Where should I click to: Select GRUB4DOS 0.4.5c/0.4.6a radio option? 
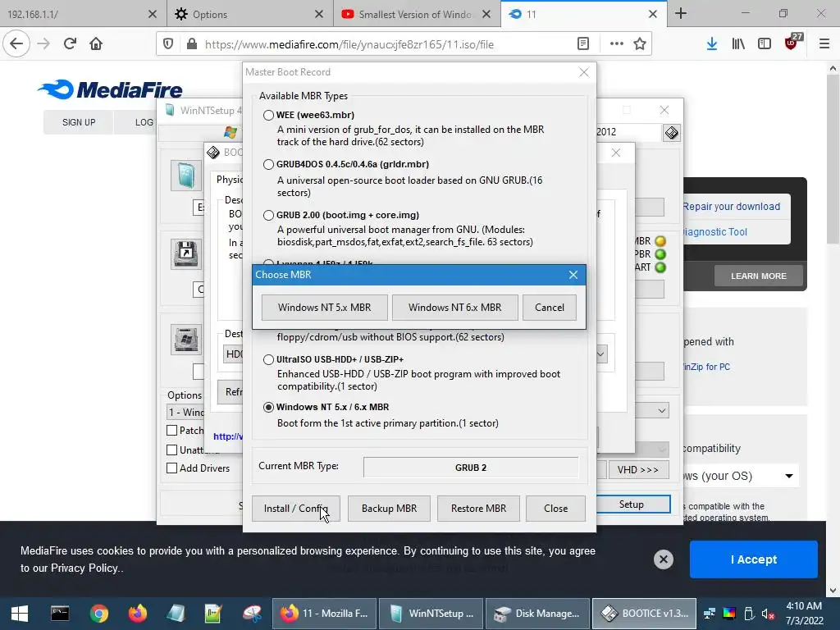pos(268,164)
